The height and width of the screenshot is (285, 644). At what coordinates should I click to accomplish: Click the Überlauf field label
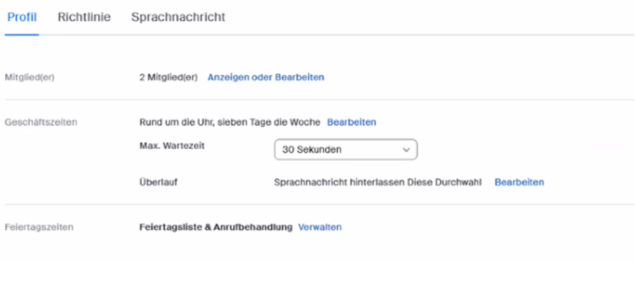pyautogui.click(x=158, y=182)
